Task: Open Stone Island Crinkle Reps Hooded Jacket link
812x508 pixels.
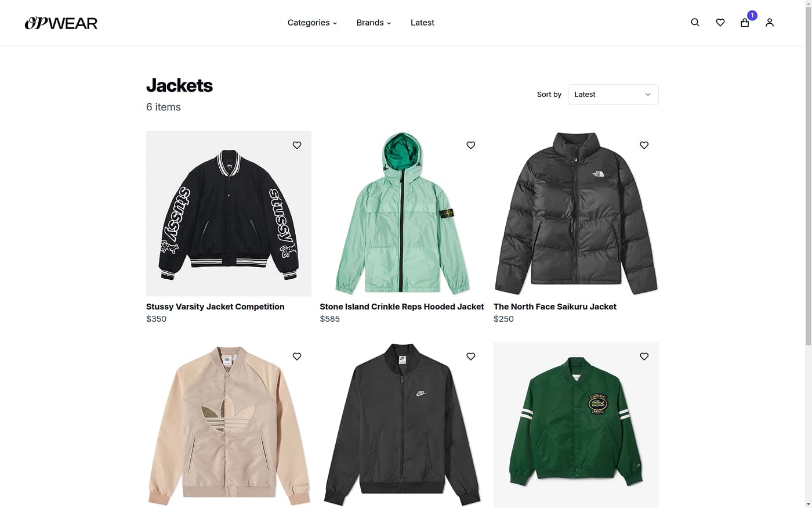Action: pyautogui.click(x=402, y=307)
